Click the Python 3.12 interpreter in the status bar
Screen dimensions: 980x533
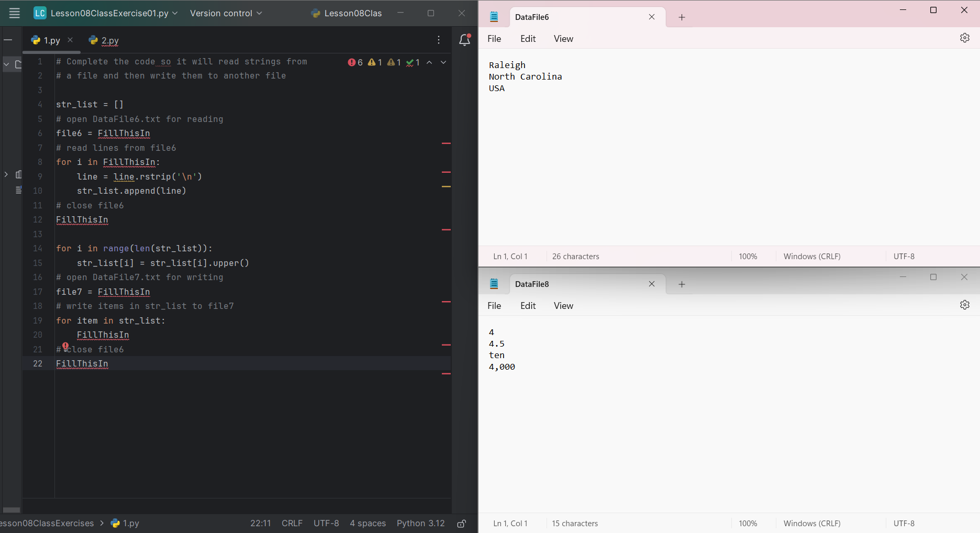pos(420,523)
